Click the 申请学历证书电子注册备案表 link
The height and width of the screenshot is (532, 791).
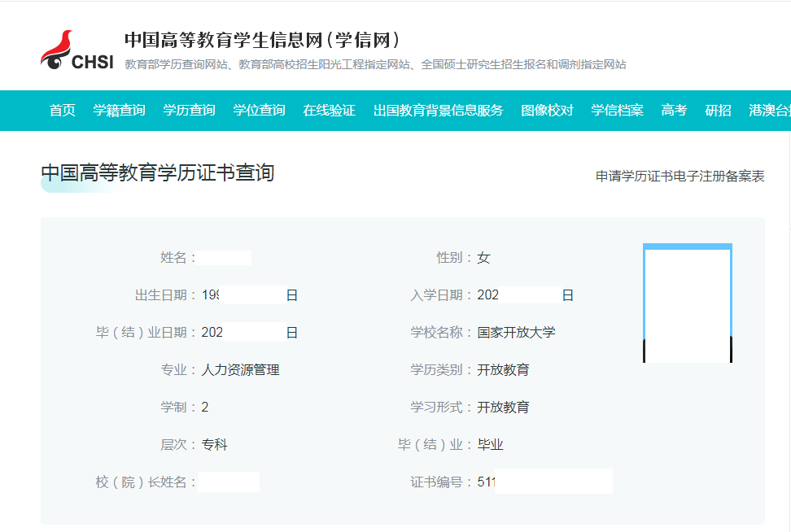pos(680,176)
